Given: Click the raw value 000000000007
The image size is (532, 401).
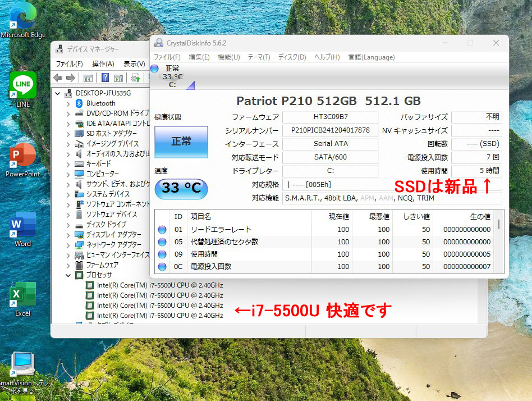Looking at the screenshot, I should [467, 267].
